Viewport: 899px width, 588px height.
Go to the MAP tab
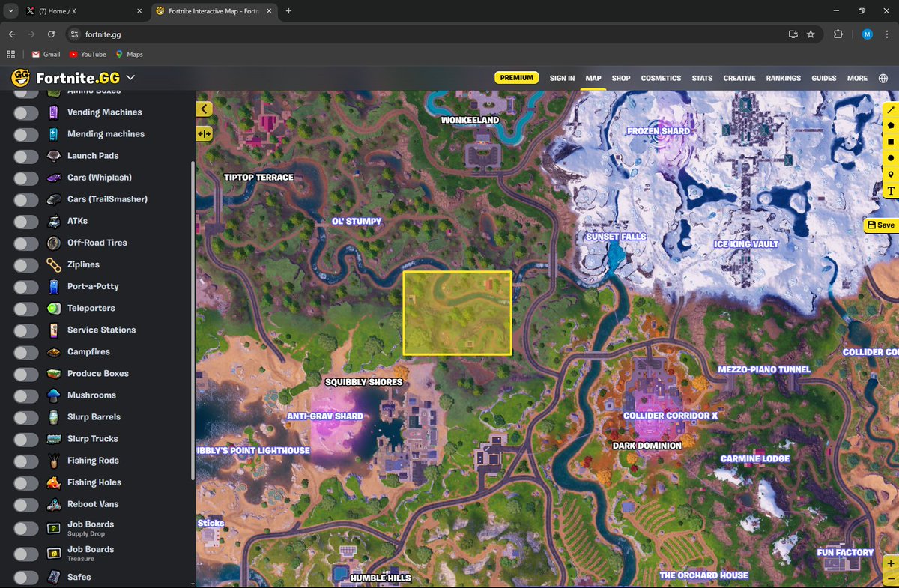point(593,78)
